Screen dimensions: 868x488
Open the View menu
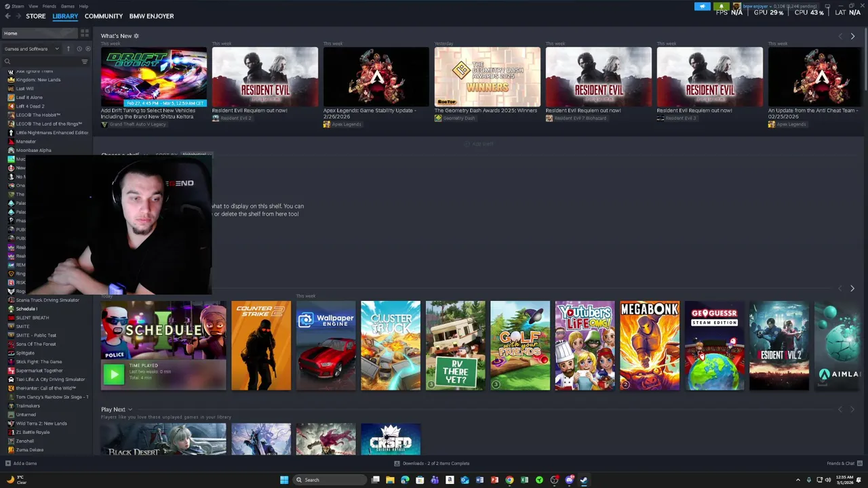point(33,6)
